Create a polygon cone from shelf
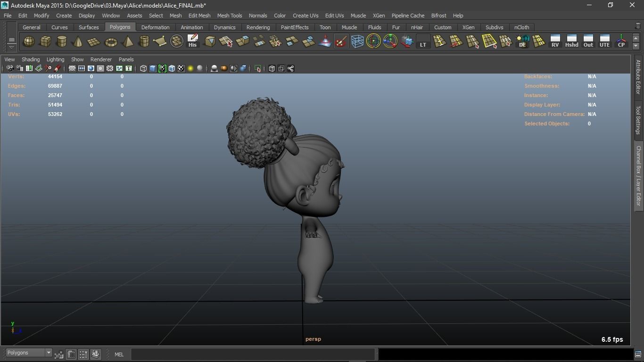This screenshot has height=362, width=644. tap(78, 42)
